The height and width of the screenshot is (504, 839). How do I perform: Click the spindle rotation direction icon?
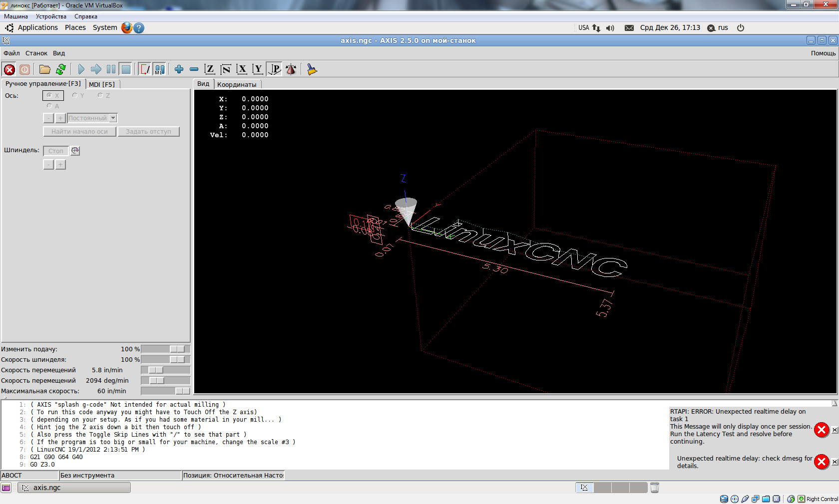click(75, 151)
